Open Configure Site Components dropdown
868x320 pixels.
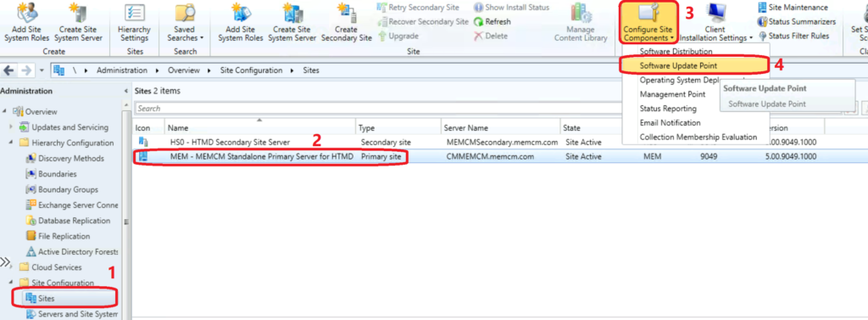point(648,23)
